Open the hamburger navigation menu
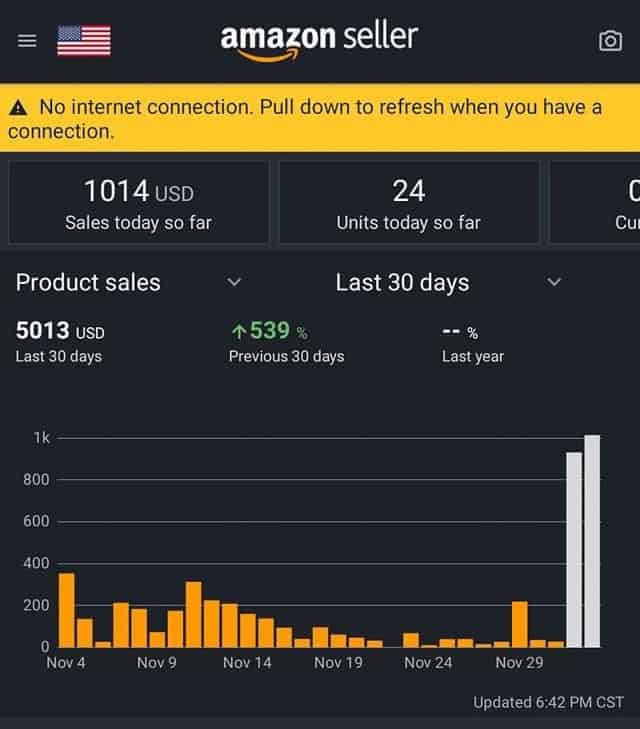 27,41
